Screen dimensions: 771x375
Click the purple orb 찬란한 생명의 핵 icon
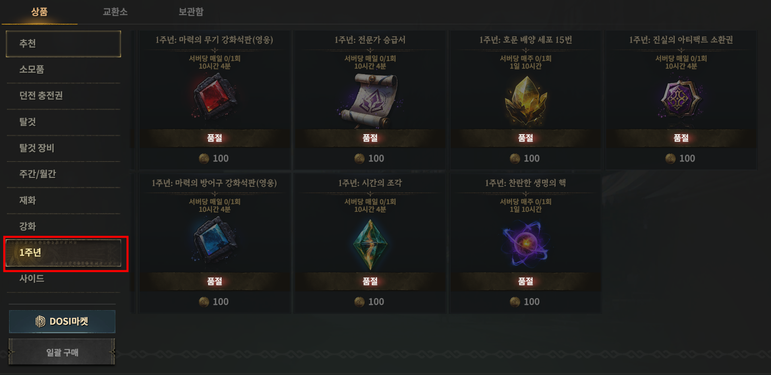(525, 243)
